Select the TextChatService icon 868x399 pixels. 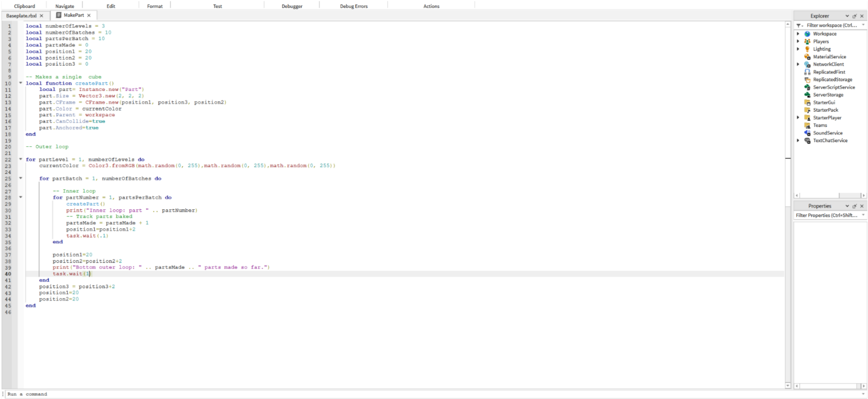click(x=807, y=140)
